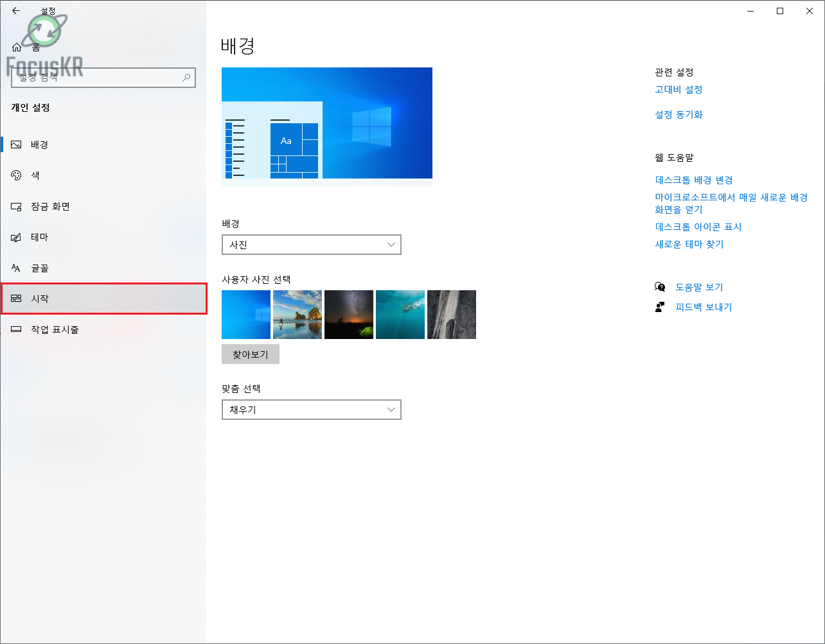Open the 고대비 설정 link
825x644 pixels.
tap(679, 90)
